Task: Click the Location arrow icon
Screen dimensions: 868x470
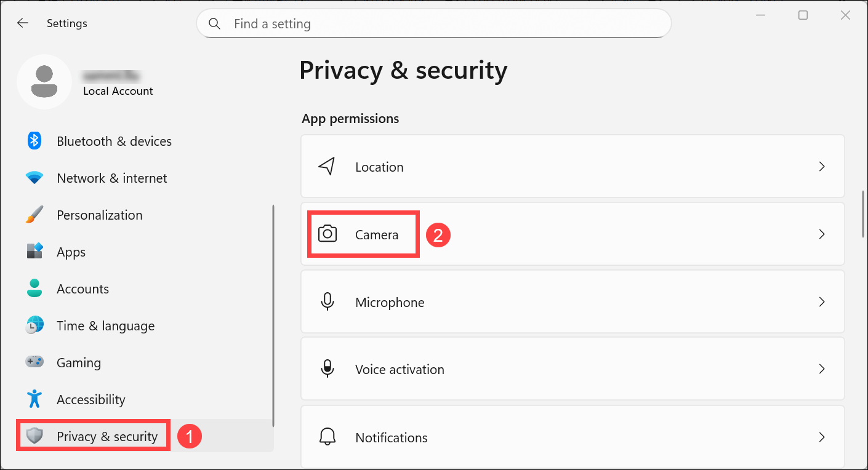Action: (327, 167)
